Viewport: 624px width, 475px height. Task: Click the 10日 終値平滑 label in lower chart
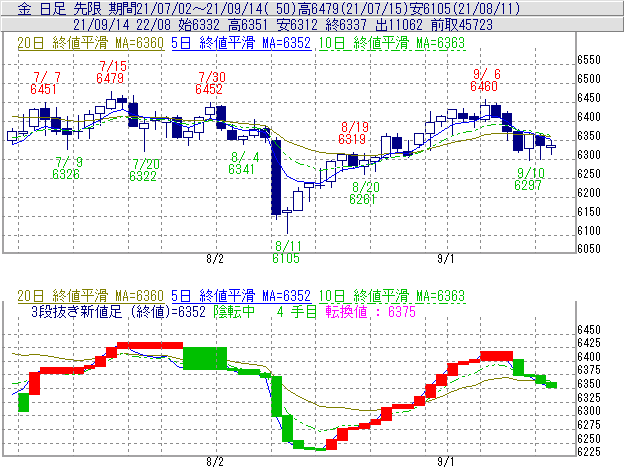pos(392,296)
